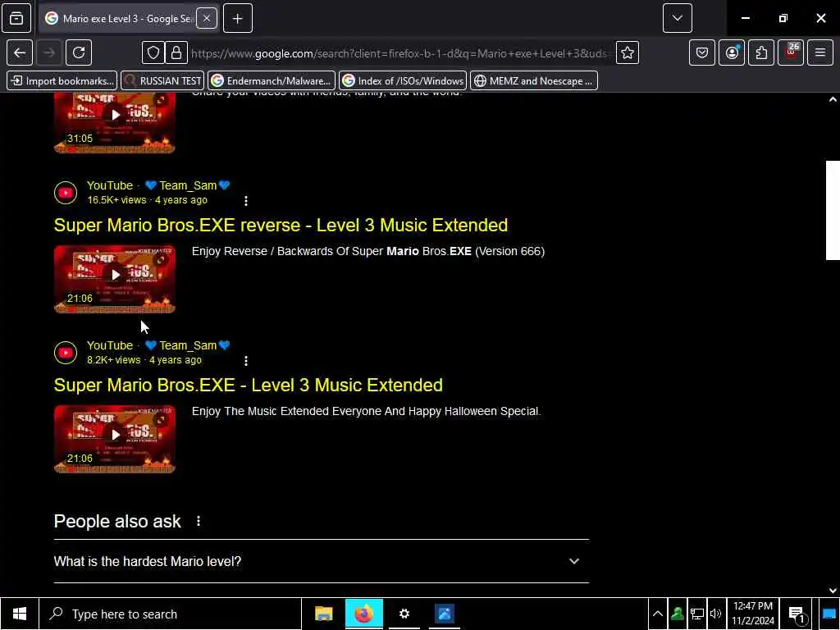The height and width of the screenshot is (630, 840).
Task: Open the People also ask options menu
Action: [199, 521]
